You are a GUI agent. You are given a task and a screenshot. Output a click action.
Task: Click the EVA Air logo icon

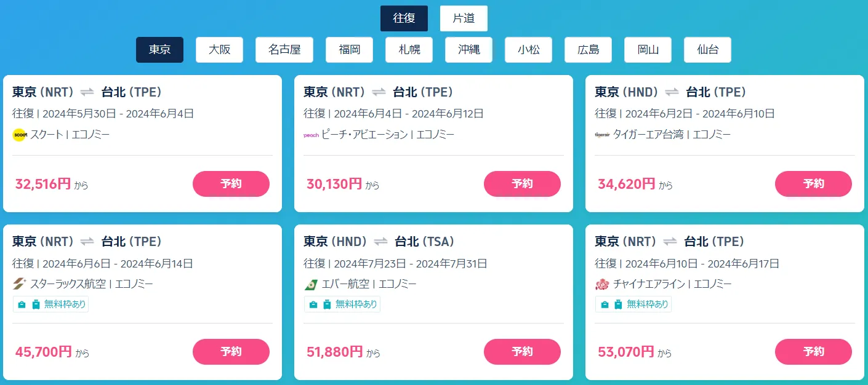point(311,284)
